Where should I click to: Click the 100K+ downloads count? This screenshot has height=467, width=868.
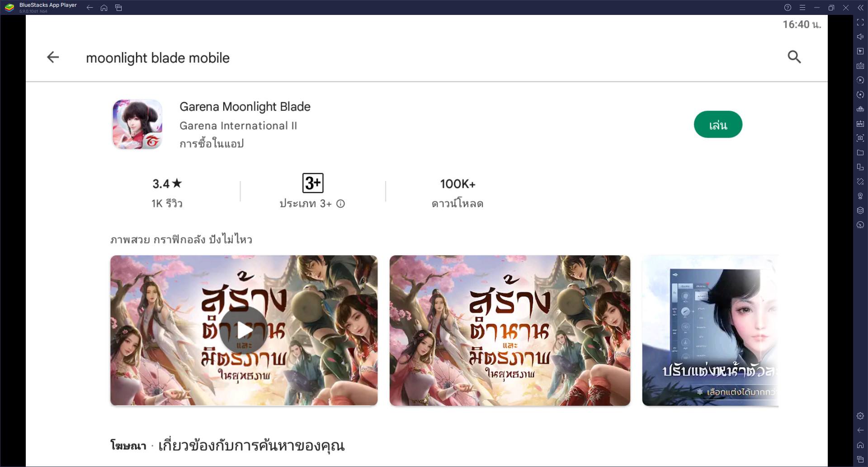point(458,184)
